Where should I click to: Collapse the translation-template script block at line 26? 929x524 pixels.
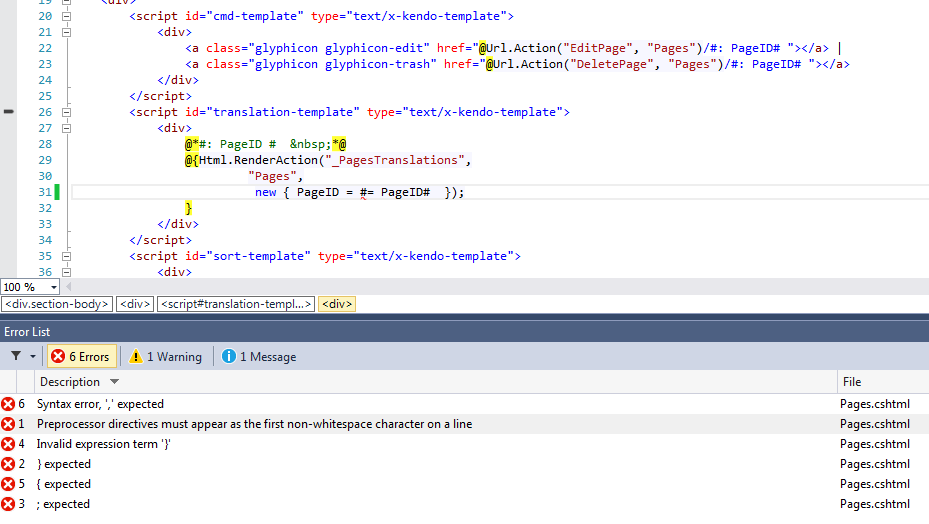coord(66,112)
